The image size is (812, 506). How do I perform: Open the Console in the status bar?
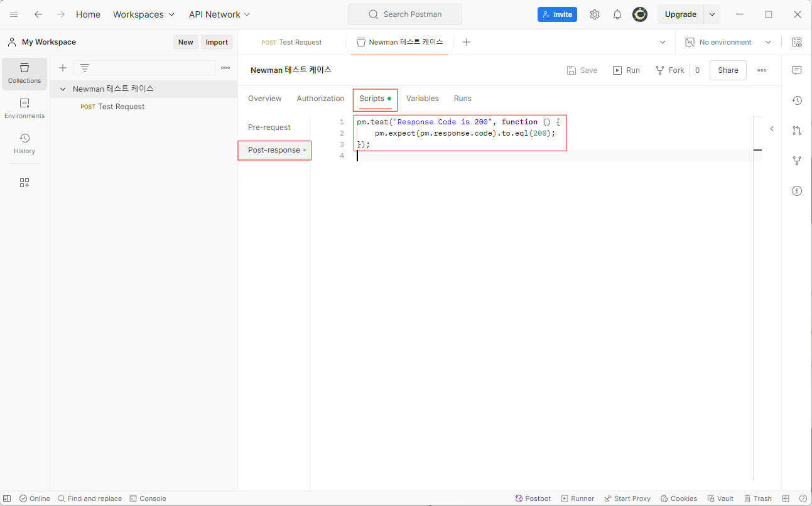pyautogui.click(x=148, y=498)
